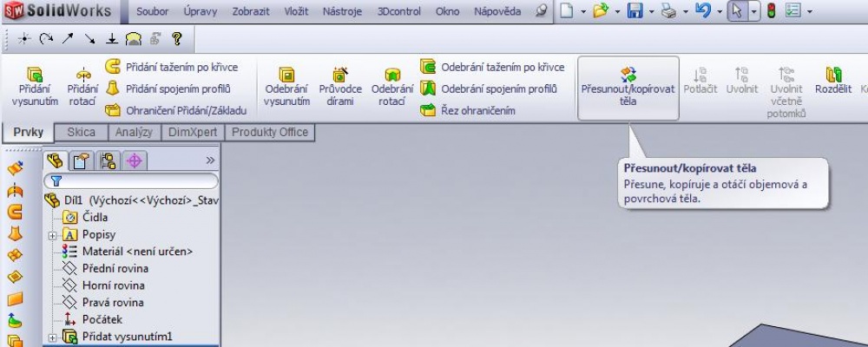
Task: Click the curved rotate arrow icon
Action: (46, 39)
